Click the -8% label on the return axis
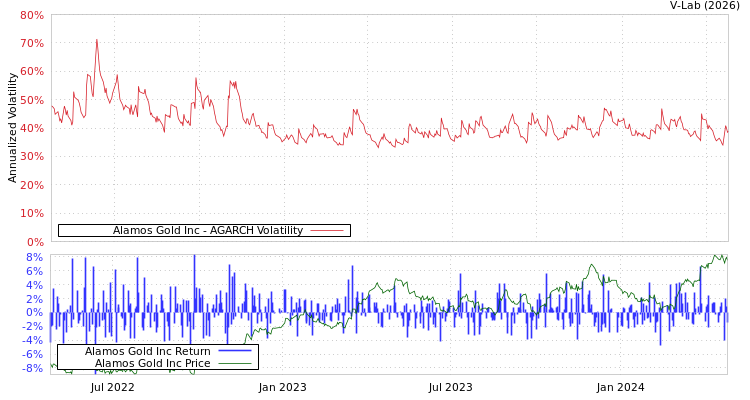 point(33,368)
